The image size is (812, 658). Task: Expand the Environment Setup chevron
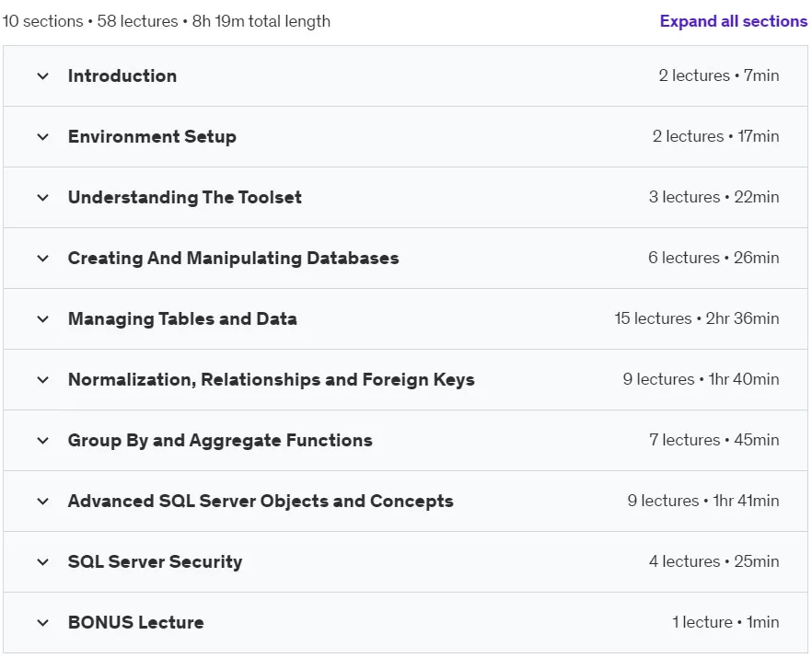(x=43, y=137)
